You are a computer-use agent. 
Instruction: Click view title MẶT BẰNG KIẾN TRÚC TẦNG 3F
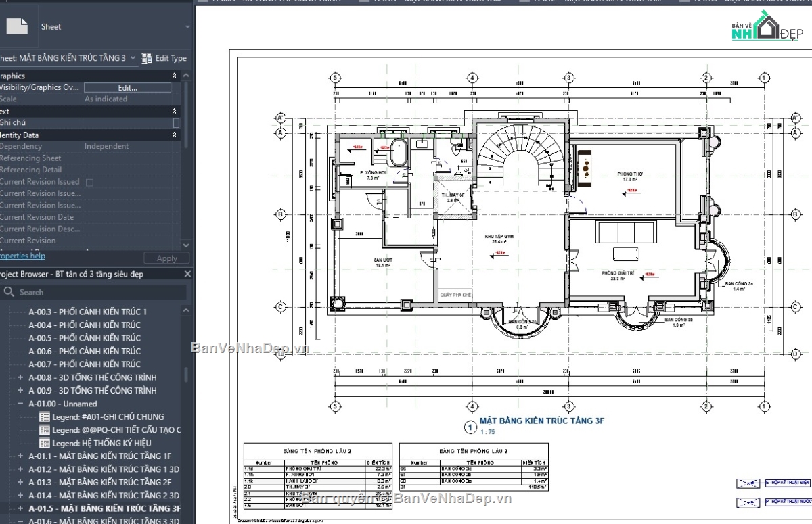pyautogui.click(x=542, y=421)
